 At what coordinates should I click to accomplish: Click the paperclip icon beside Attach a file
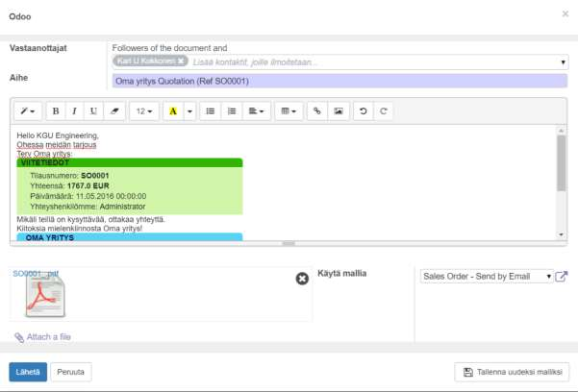[19, 337]
